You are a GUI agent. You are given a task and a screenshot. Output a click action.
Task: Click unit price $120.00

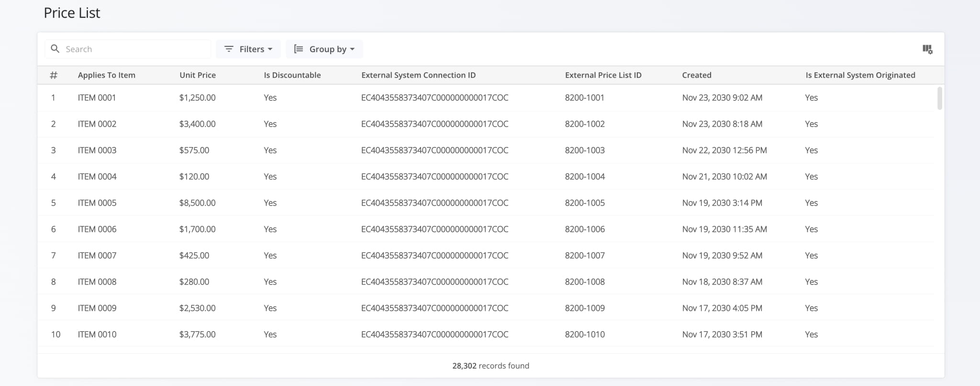pos(194,176)
